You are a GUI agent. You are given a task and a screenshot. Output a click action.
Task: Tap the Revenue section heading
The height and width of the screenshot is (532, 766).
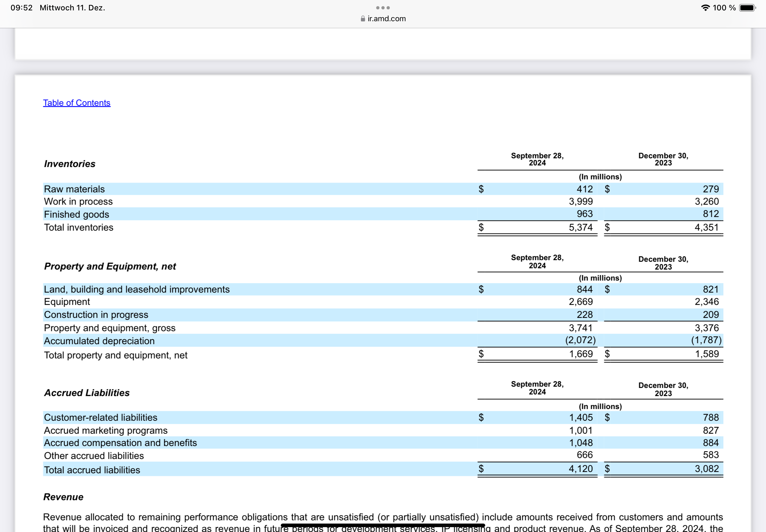coord(63,497)
